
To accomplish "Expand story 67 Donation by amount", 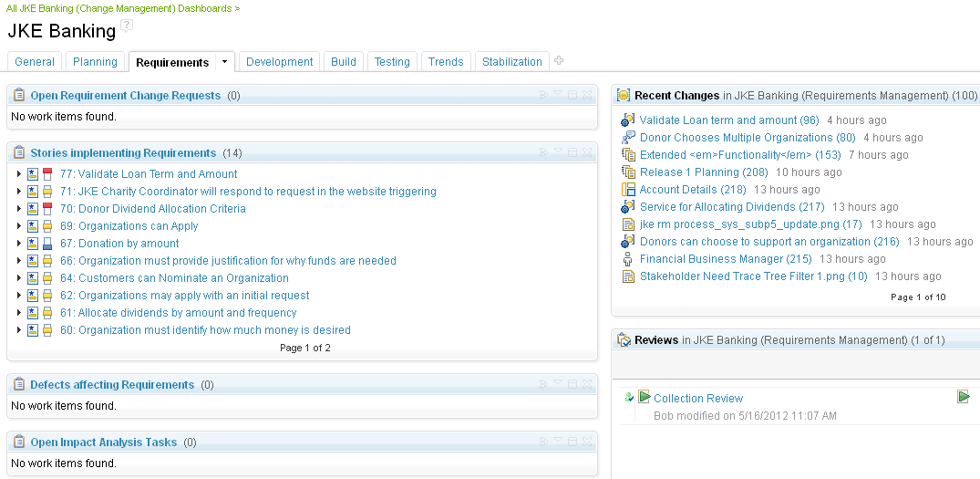I will (x=19, y=244).
